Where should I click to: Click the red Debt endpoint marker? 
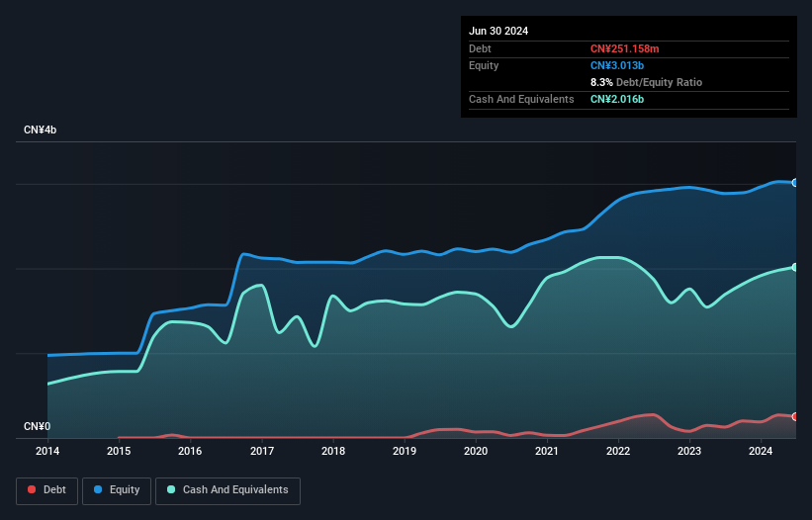click(x=795, y=416)
